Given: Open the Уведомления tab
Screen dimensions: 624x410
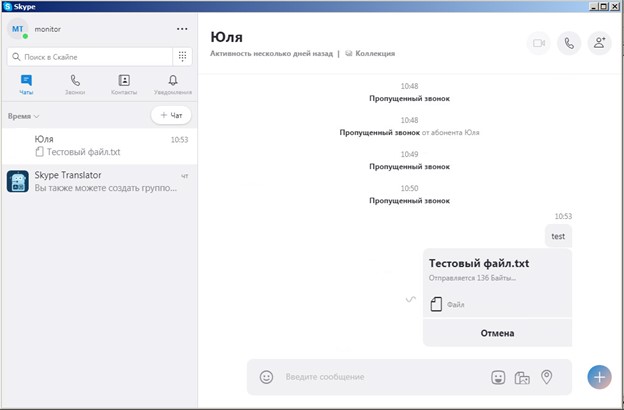Looking at the screenshot, I should 173,84.
